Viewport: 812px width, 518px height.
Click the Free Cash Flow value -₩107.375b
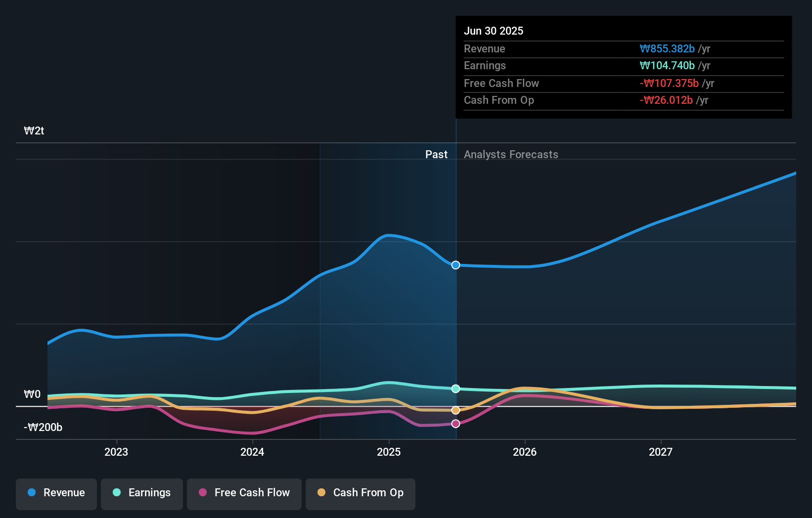[669, 84]
